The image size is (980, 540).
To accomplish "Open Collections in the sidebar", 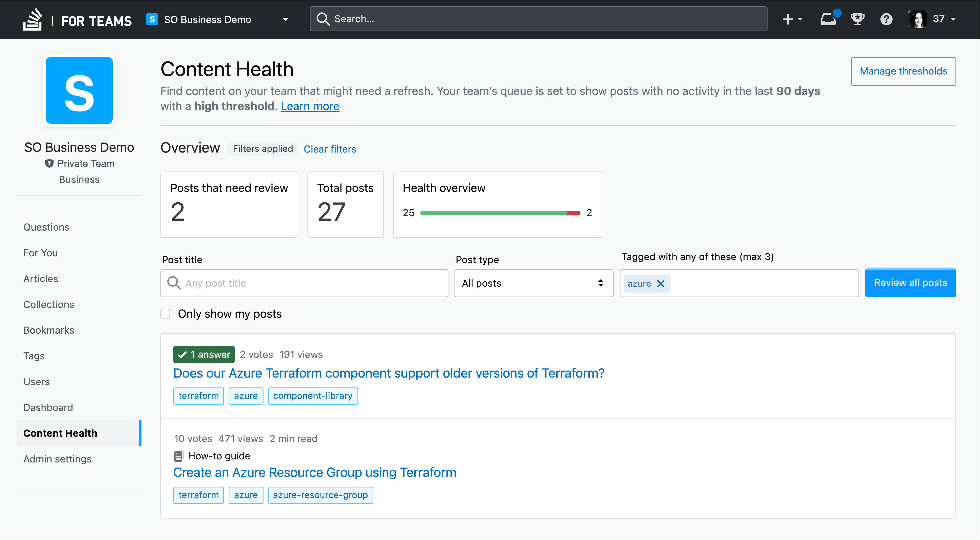I will [49, 304].
